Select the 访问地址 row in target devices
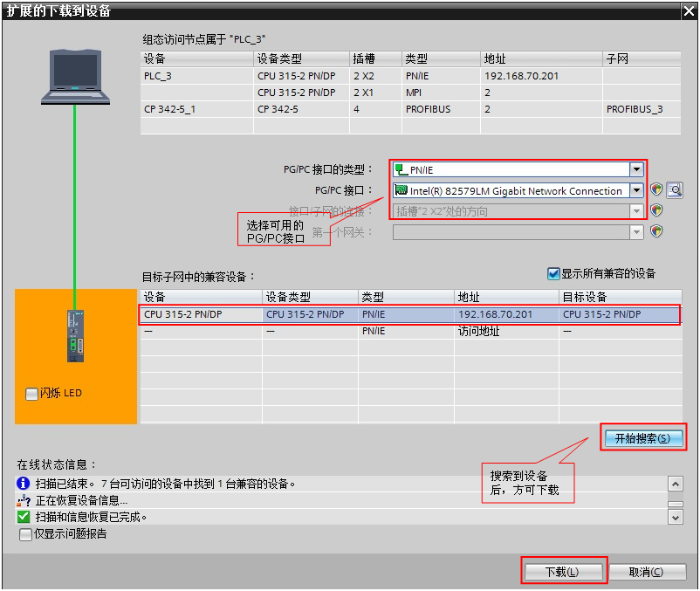Screen dimensions: 700x591 click(x=410, y=331)
